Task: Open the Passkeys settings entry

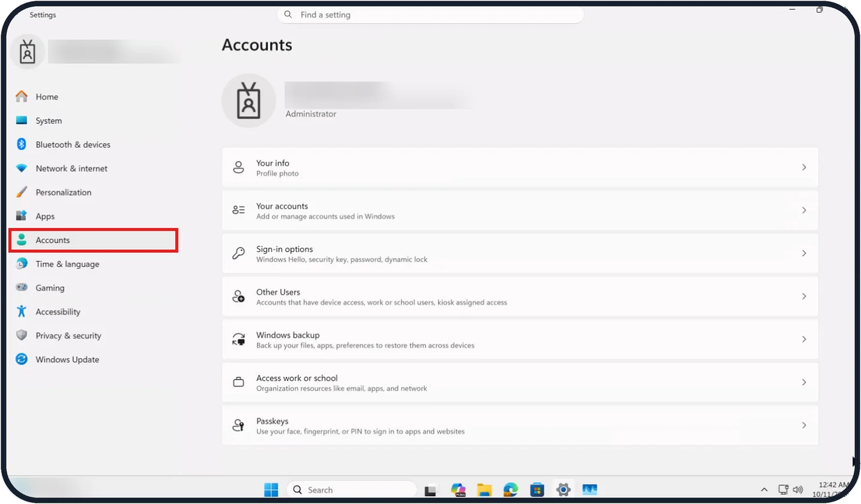Action: 520,425
